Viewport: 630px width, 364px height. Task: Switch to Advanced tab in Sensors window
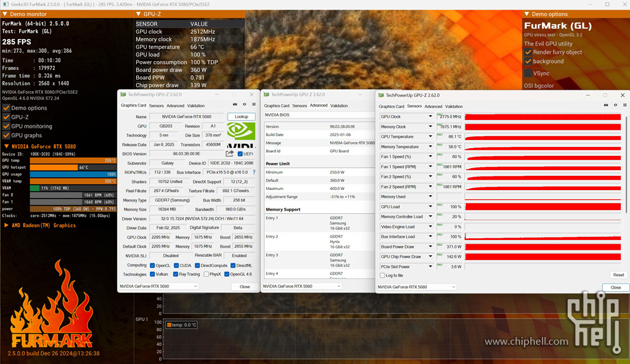click(x=433, y=107)
